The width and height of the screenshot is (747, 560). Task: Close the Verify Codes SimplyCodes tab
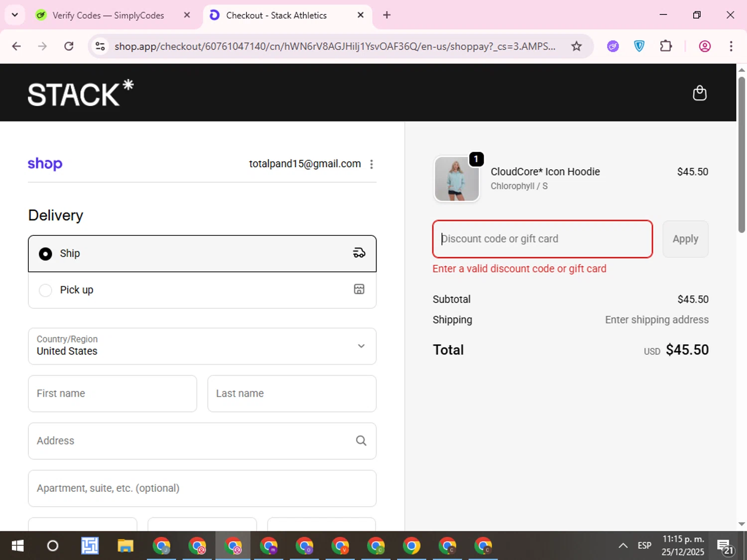(x=187, y=15)
